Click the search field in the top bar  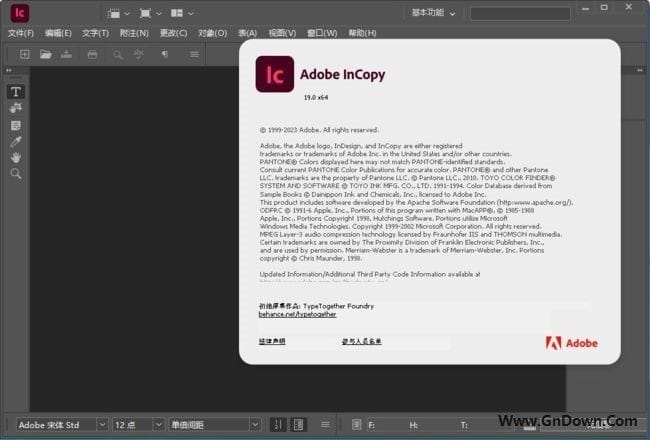(520, 14)
